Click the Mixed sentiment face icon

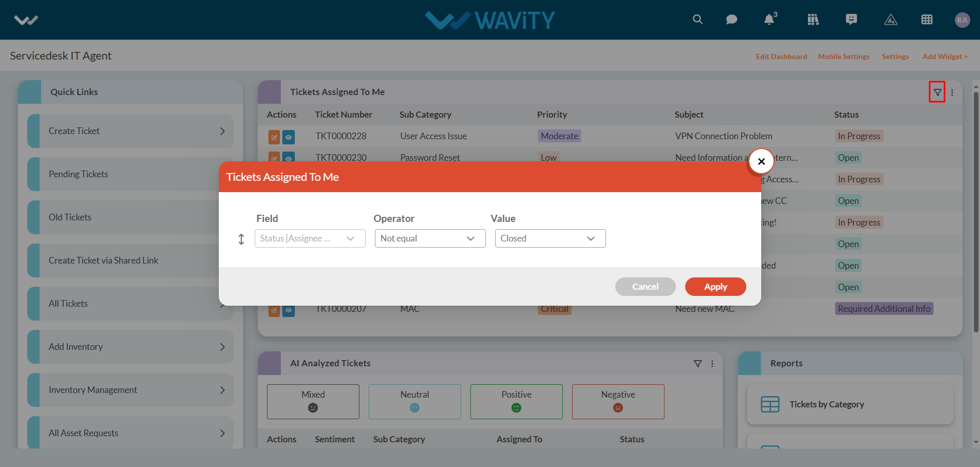click(x=313, y=407)
